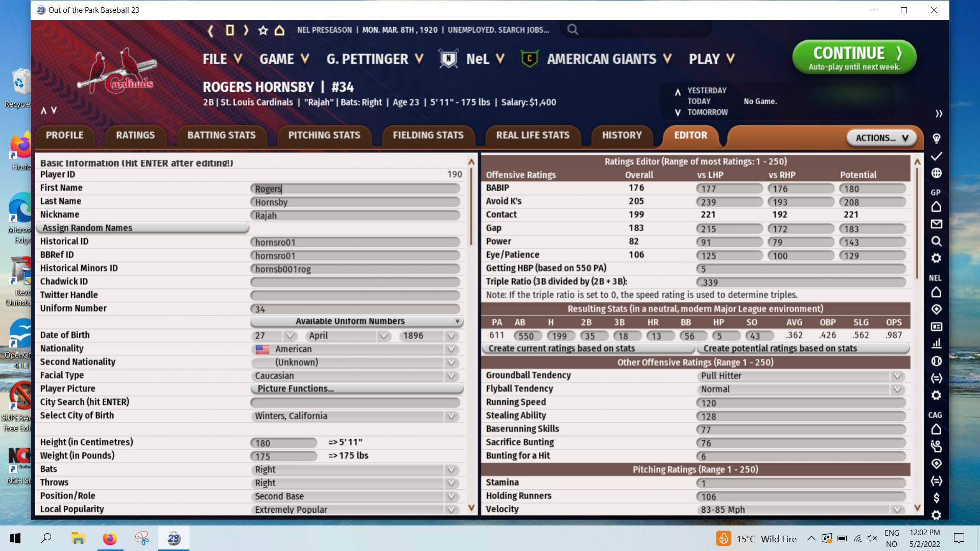Click the back arrow navigation icon
The width and height of the screenshot is (980, 551).
tap(210, 30)
